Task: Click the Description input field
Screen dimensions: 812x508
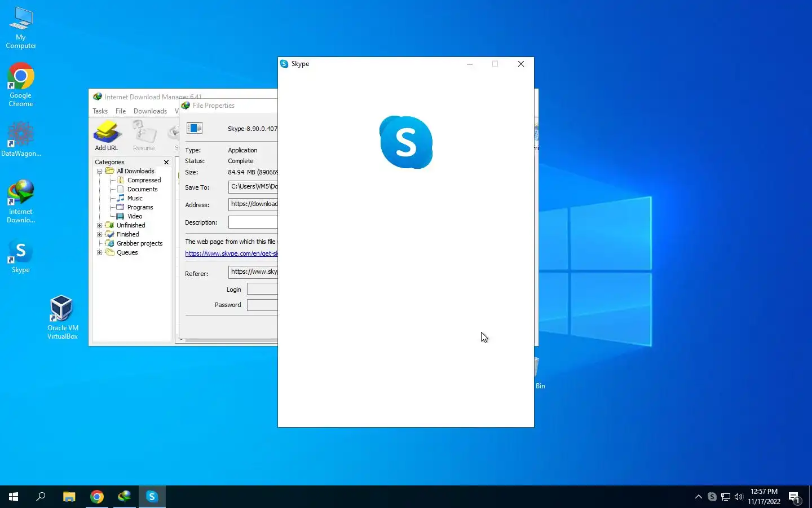Action: click(x=253, y=222)
